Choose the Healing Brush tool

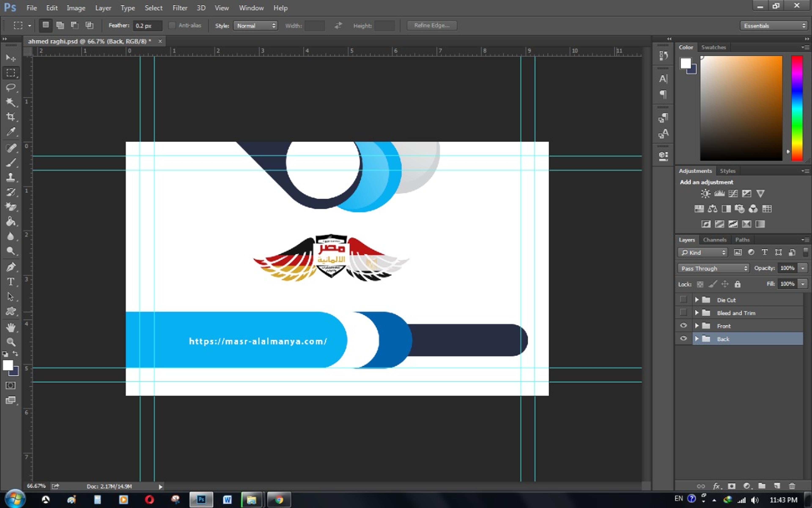click(11, 148)
